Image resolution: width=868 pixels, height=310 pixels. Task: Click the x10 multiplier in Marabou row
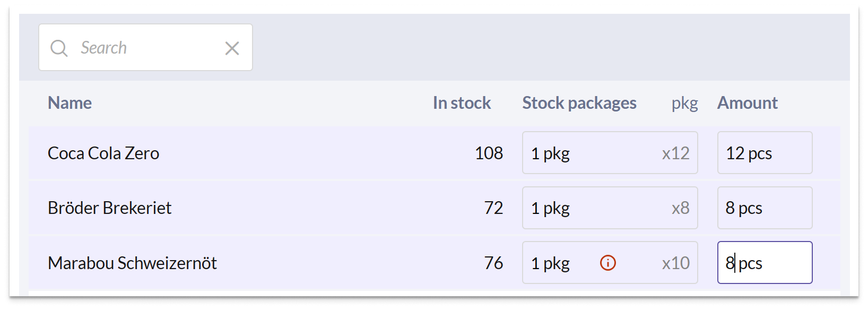click(x=675, y=263)
